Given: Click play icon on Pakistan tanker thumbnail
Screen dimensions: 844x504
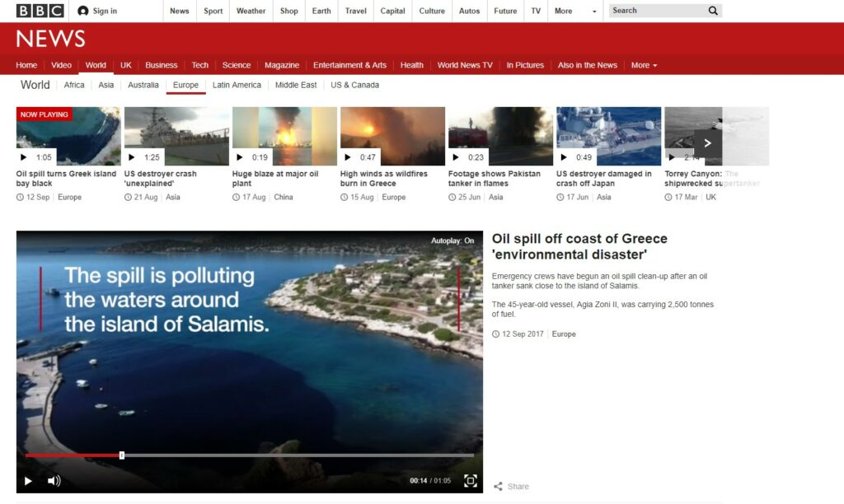Looking at the screenshot, I should tap(456, 157).
